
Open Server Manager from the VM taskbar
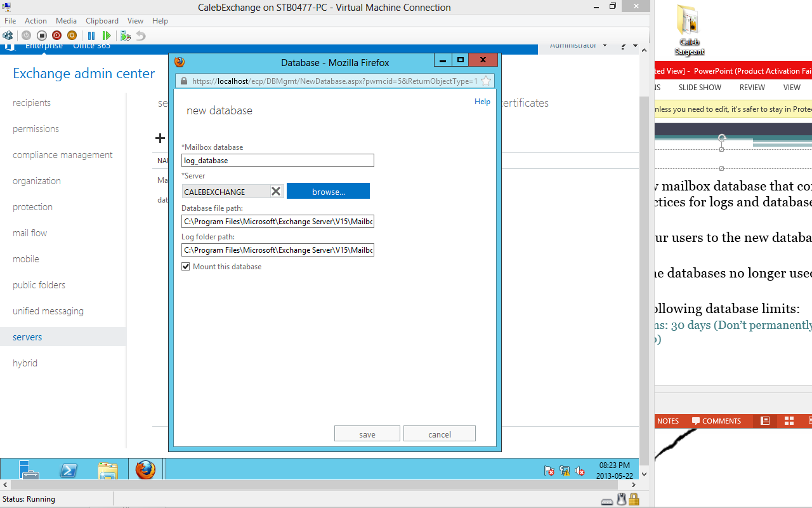click(x=29, y=469)
